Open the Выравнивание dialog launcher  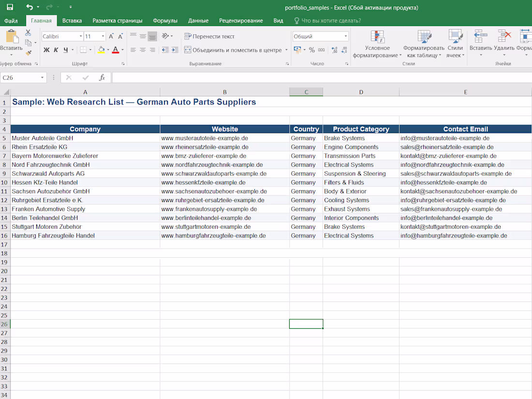tap(287, 64)
